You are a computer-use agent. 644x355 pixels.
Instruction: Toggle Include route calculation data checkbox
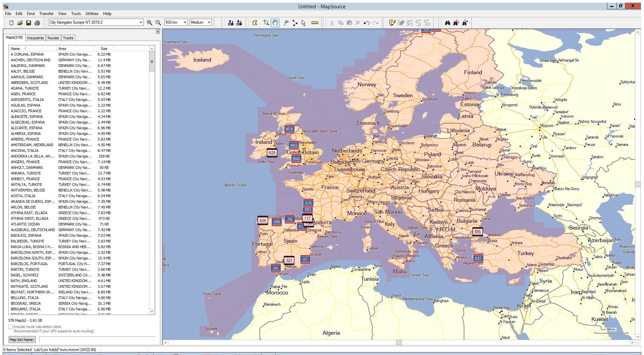coord(11,327)
